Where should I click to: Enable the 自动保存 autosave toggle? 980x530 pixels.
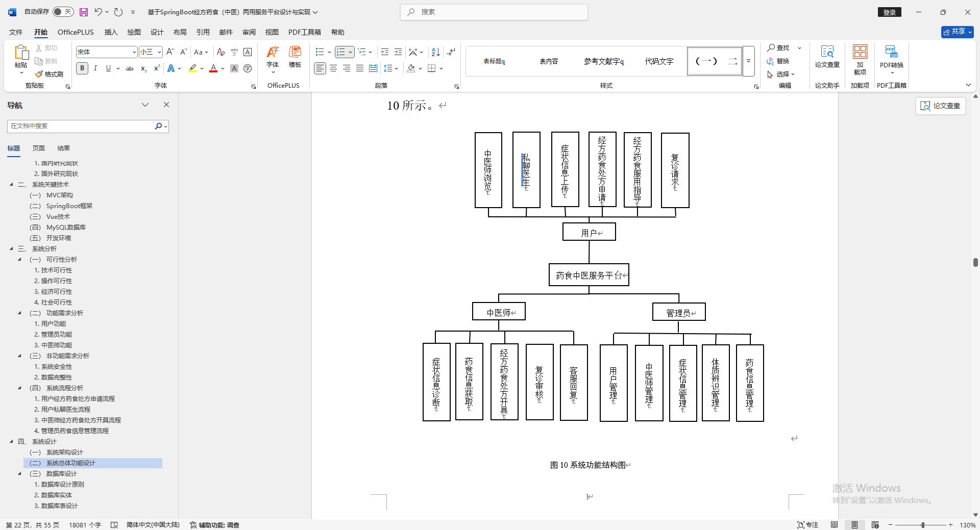click(x=63, y=11)
